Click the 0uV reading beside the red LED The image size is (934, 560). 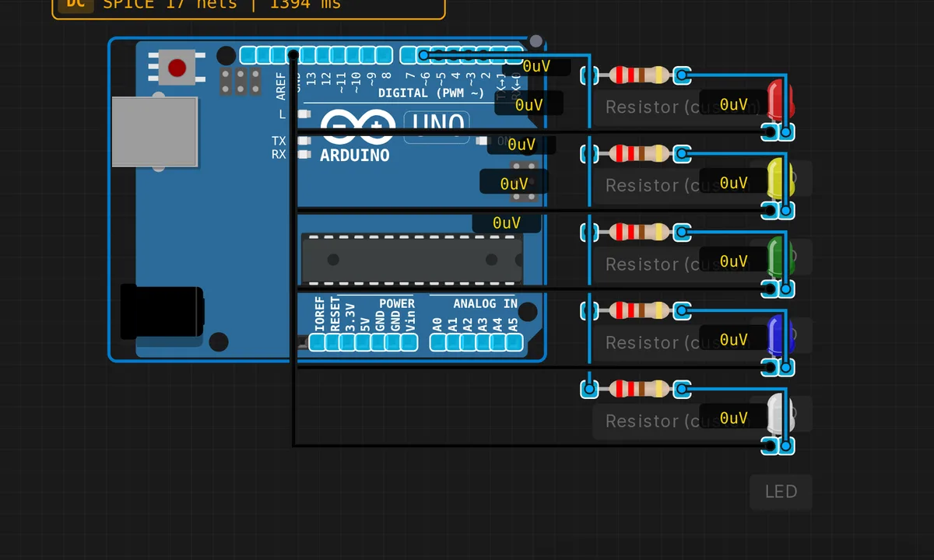pyautogui.click(x=733, y=104)
